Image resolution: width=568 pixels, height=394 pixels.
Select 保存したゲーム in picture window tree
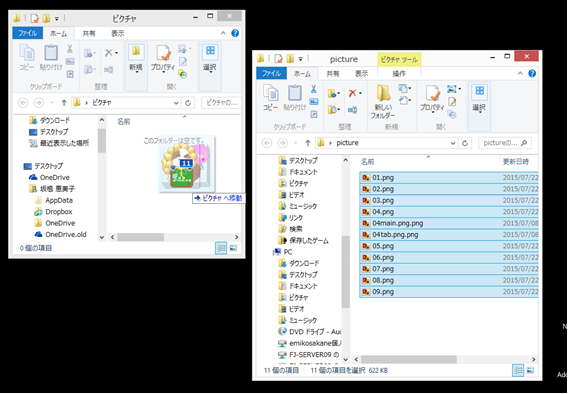304,240
